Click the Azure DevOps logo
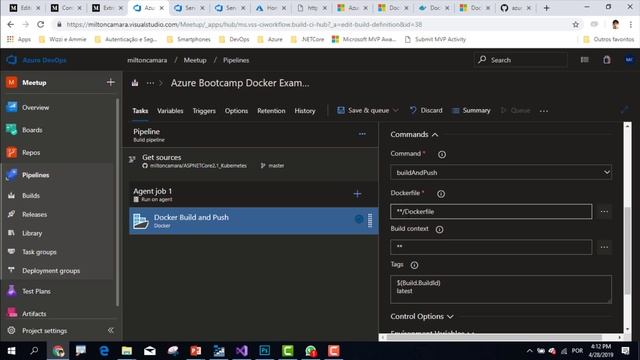Image resolution: width=640 pixels, height=360 pixels. tap(11, 60)
